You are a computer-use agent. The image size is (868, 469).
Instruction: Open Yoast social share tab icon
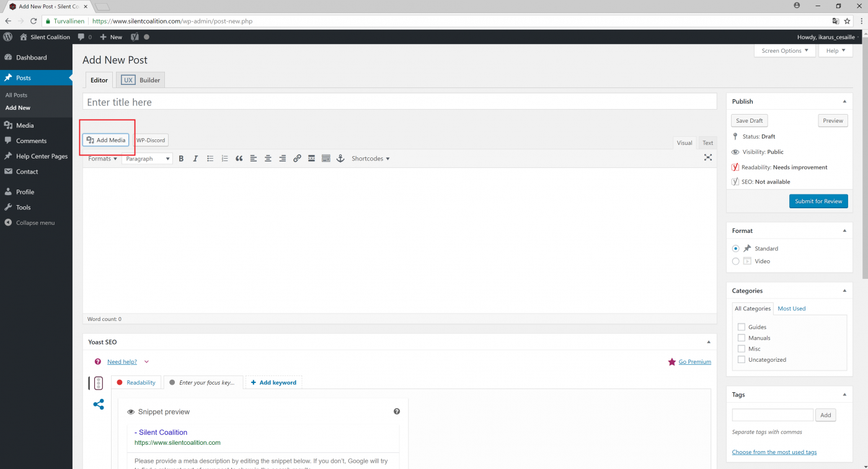(98, 405)
